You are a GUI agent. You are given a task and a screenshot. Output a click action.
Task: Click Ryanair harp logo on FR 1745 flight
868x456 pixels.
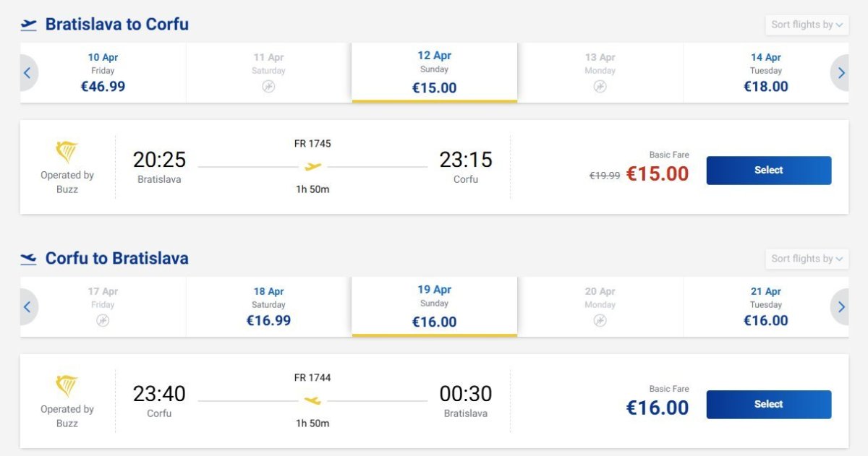(67, 152)
